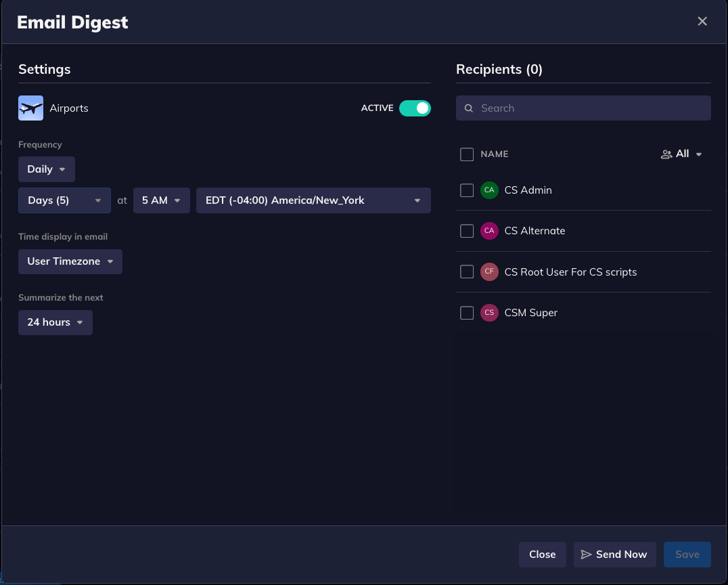The height and width of the screenshot is (585, 728).
Task: Select the CSM Super checkbox
Action: 467,313
